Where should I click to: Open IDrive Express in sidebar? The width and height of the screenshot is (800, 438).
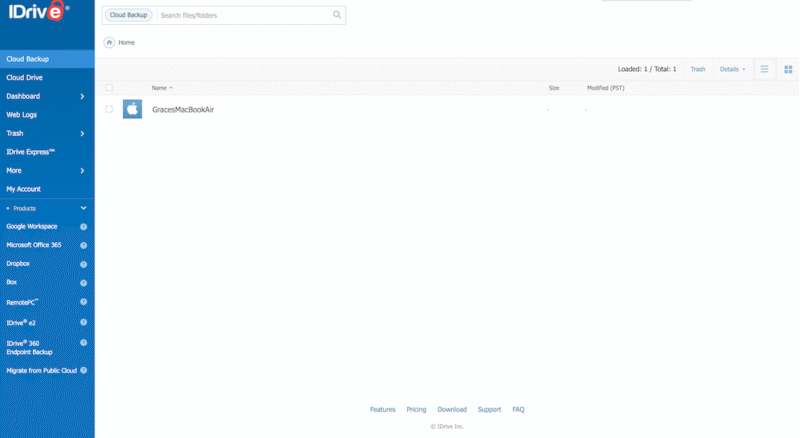click(31, 152)
